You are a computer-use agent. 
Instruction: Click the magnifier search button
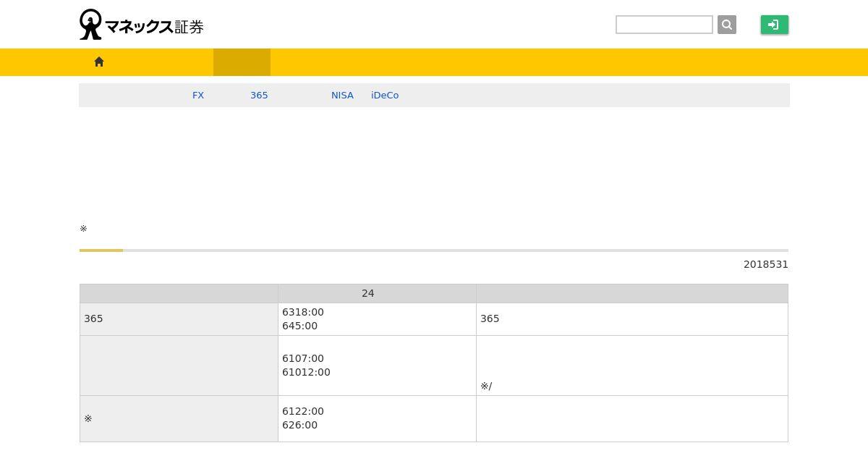pyautogui.click(x=727, y=25)
